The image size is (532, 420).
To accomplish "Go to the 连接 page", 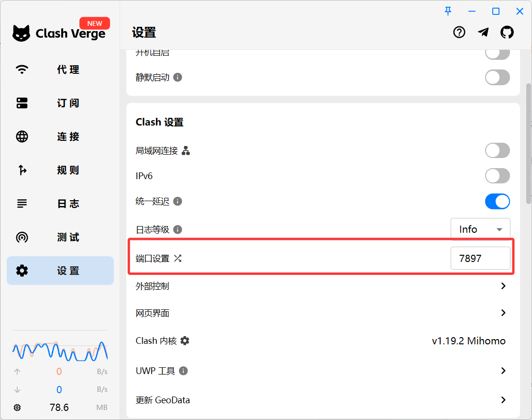I will (x=60, y=136).
